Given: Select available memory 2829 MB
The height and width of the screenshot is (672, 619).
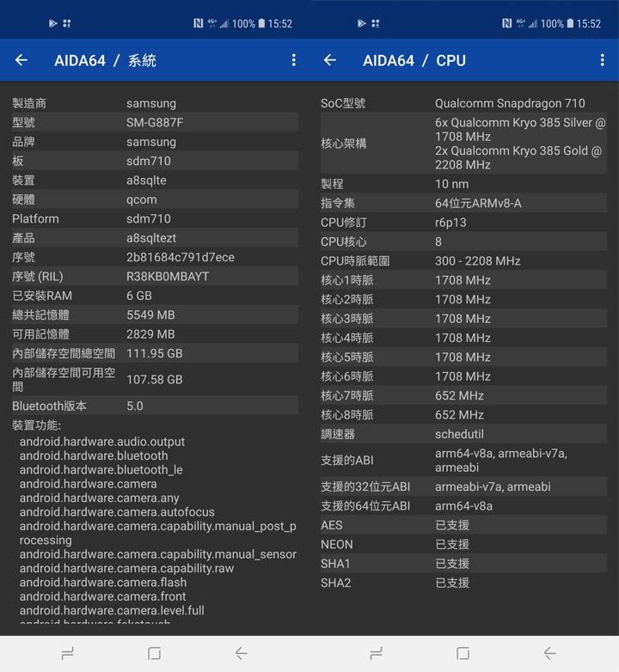Looking at the screenshot, I should coord(150,334).
